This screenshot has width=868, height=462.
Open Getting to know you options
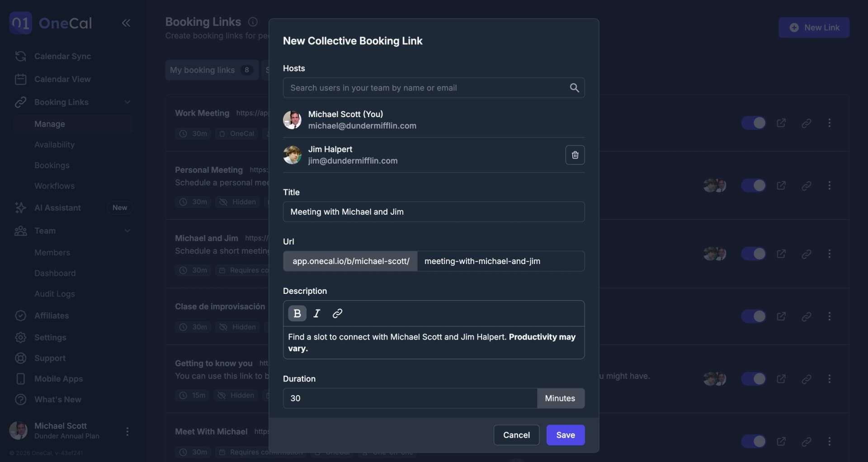pyautogui.click(x=830, y=379)
